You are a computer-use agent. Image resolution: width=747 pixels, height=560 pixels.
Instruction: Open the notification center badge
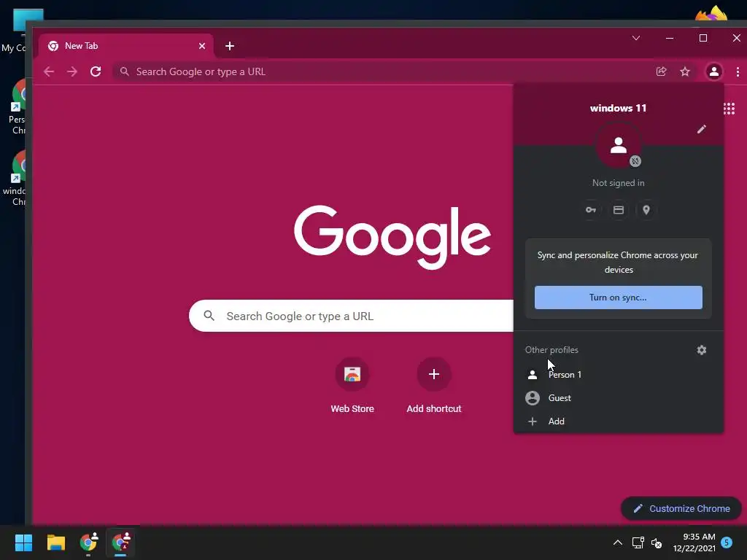point(727,542)
